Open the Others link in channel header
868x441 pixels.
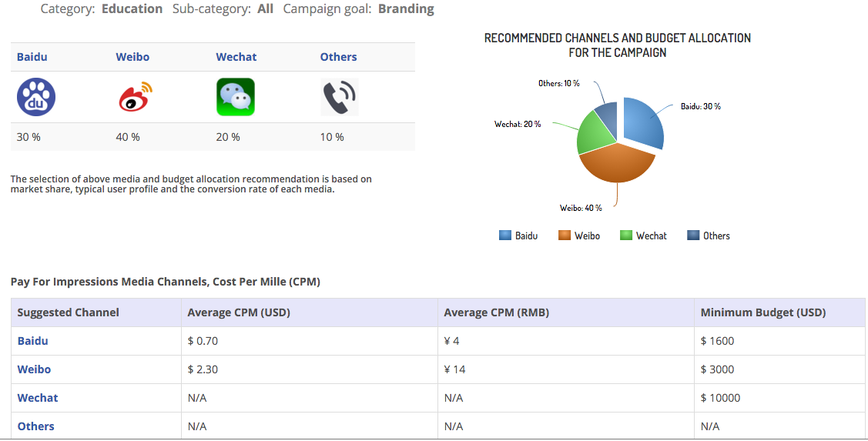pos(338,57)
